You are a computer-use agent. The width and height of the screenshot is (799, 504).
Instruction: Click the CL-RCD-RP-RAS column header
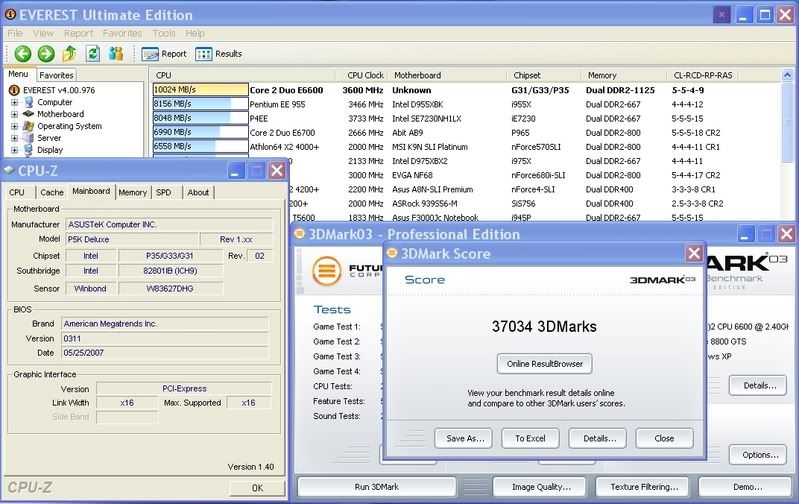click(703, 75)
